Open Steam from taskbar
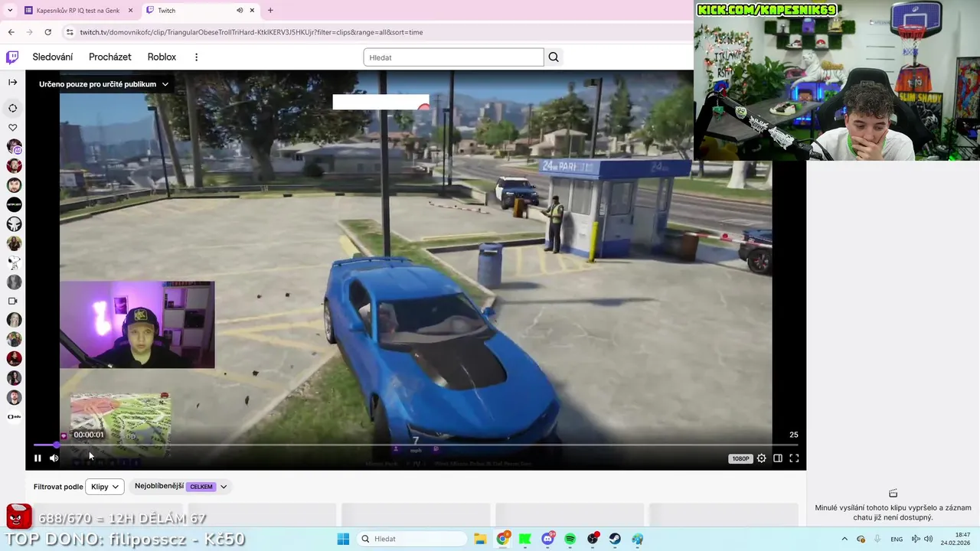 [615, 540]
